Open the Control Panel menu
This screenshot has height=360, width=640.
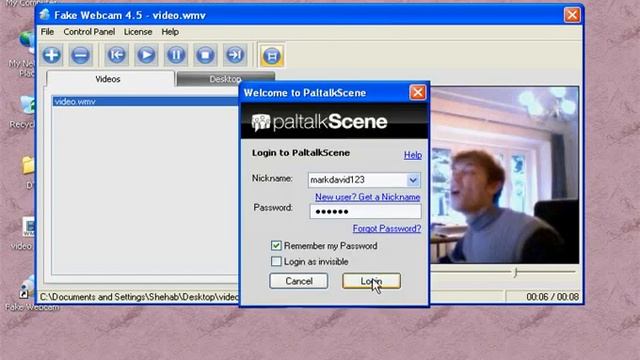(x=89, y=32)
